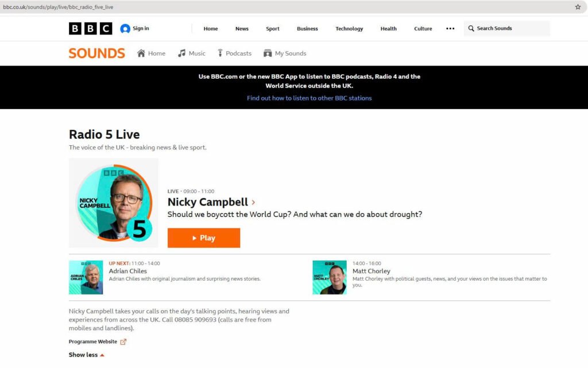Open Programme Website link

pos(92,342)
